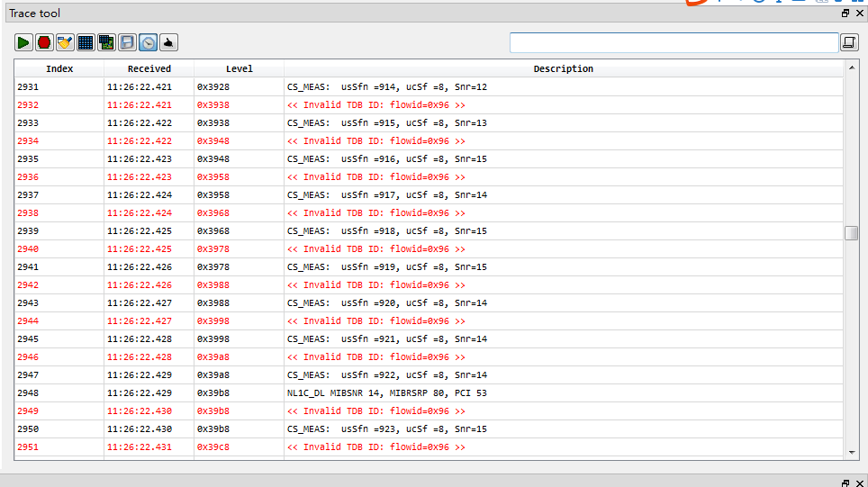Click the blue grid icon in the toolbar
This screenshot has width=868, height=487.
[86, 42]
